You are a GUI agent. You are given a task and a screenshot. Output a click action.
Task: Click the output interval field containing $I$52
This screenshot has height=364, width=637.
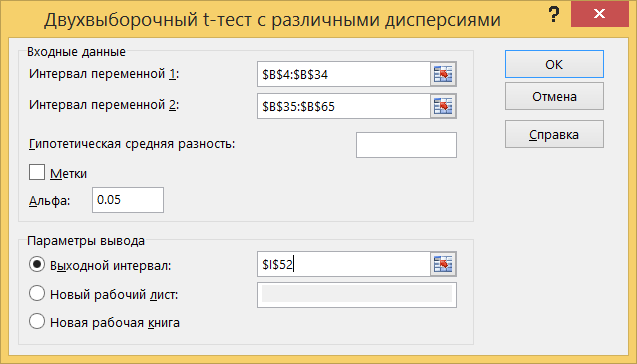pos(344,264)
